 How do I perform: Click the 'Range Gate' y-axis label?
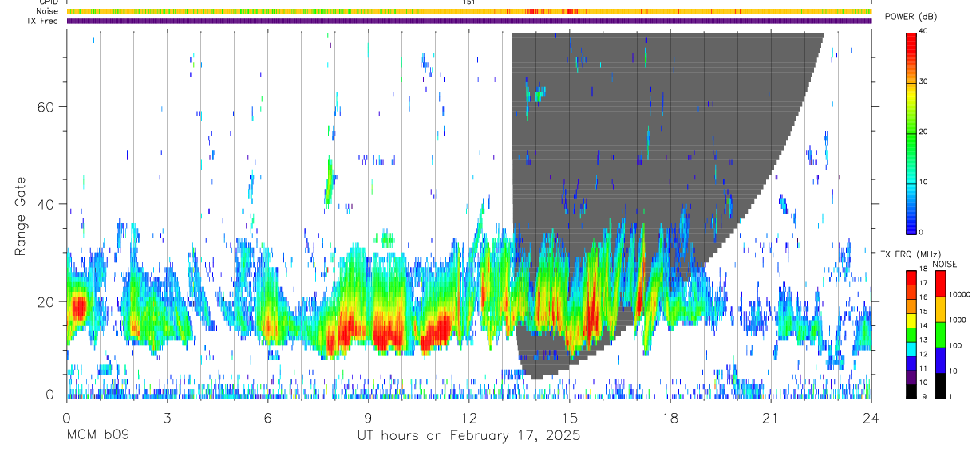21,215
